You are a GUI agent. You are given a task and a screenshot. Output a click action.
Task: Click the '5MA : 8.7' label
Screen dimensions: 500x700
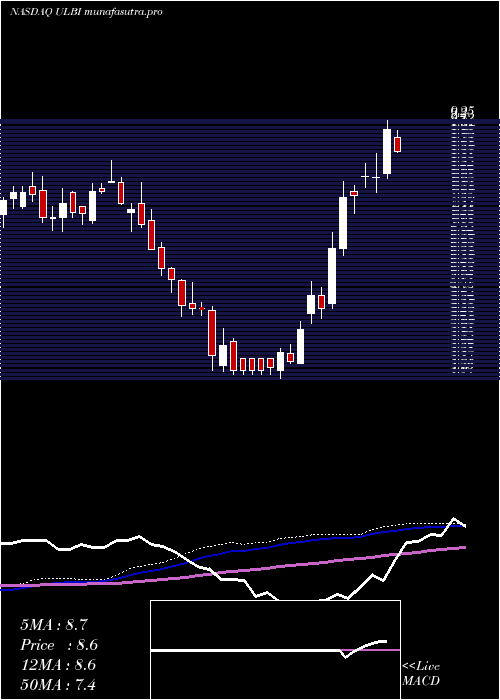pyautogui.click(x=54, y=625)
